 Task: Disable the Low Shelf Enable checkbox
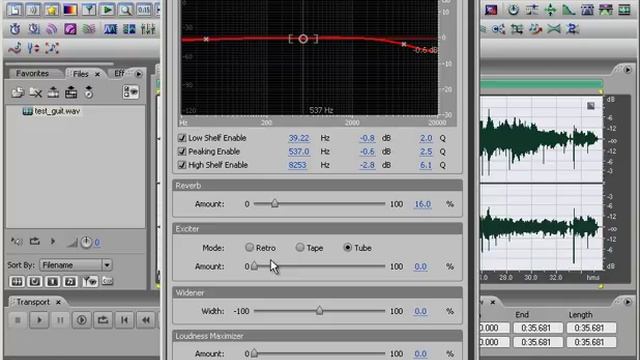click(182, 138)
